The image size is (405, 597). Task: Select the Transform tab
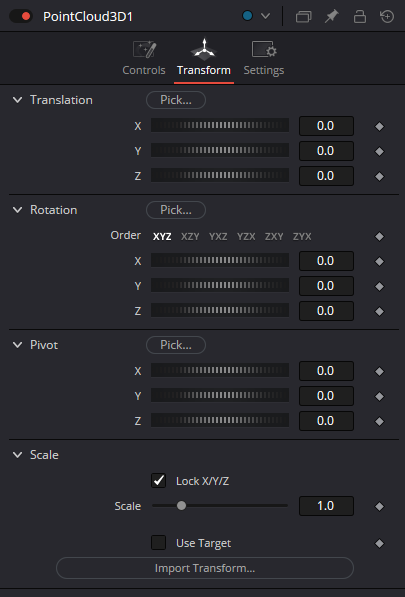point(204,58)
